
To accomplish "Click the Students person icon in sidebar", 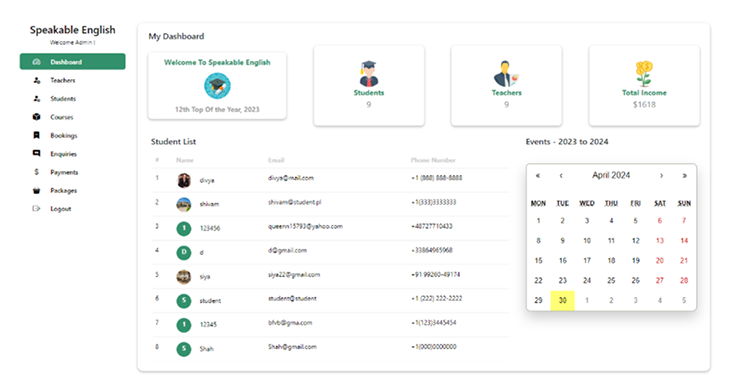I will (36, 98).
